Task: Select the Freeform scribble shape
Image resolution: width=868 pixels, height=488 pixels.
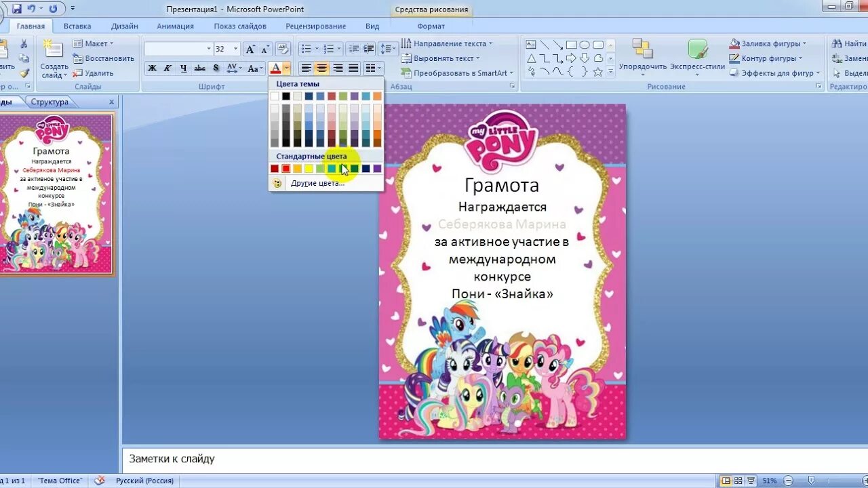Action: click(x=532, y=71)
